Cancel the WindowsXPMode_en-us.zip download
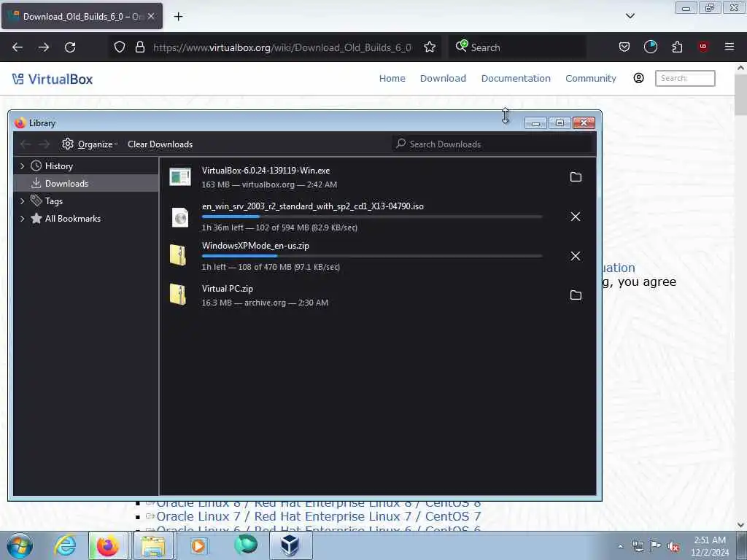The width and height of the screenshot is (747, 560). click(x=576, y=256)
